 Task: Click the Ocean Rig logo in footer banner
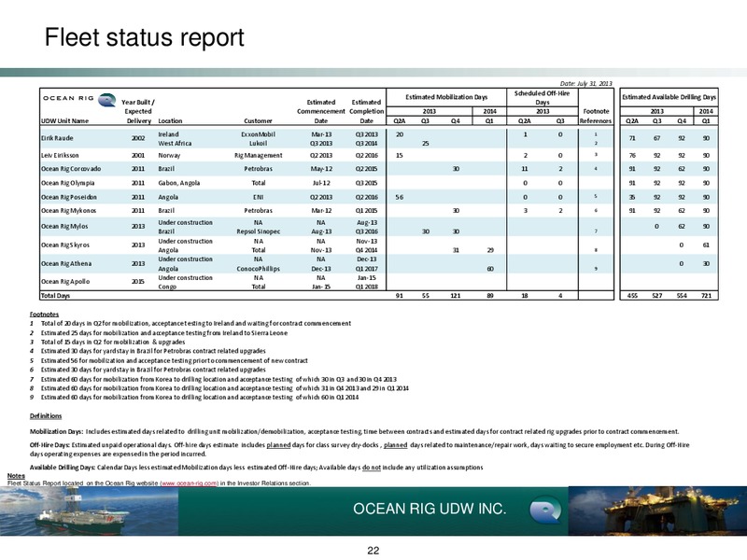[545, 510]
